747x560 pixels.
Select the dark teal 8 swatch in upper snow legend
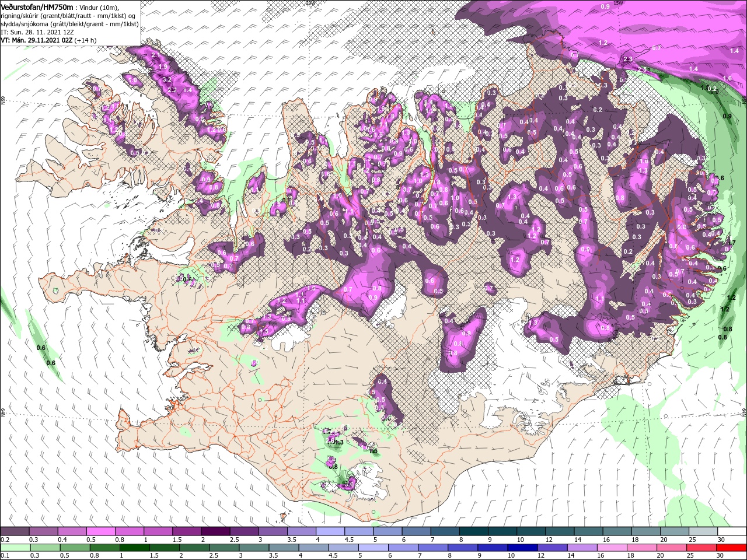click(474, 531)
